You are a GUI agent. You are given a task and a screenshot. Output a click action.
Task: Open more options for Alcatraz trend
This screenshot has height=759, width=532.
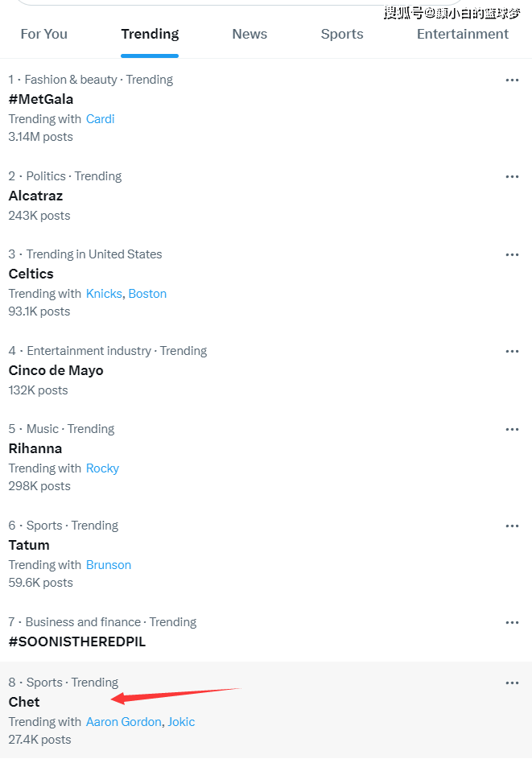pos(512,177)
